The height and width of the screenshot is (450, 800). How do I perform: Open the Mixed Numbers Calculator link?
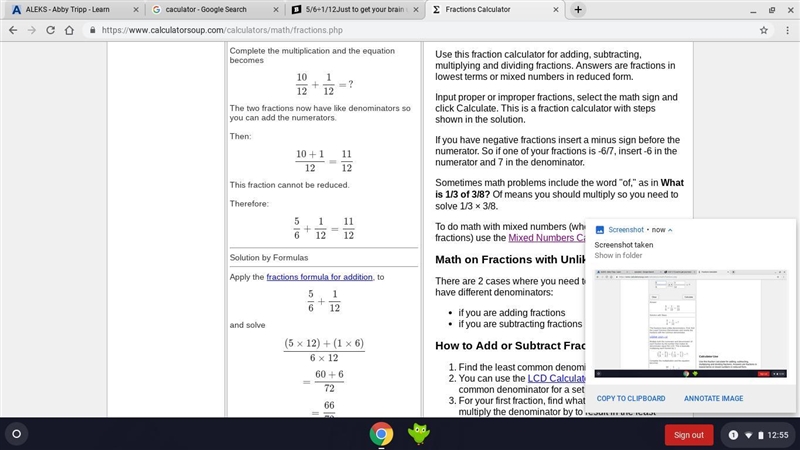pyautogui.click(x=546, y=238)
